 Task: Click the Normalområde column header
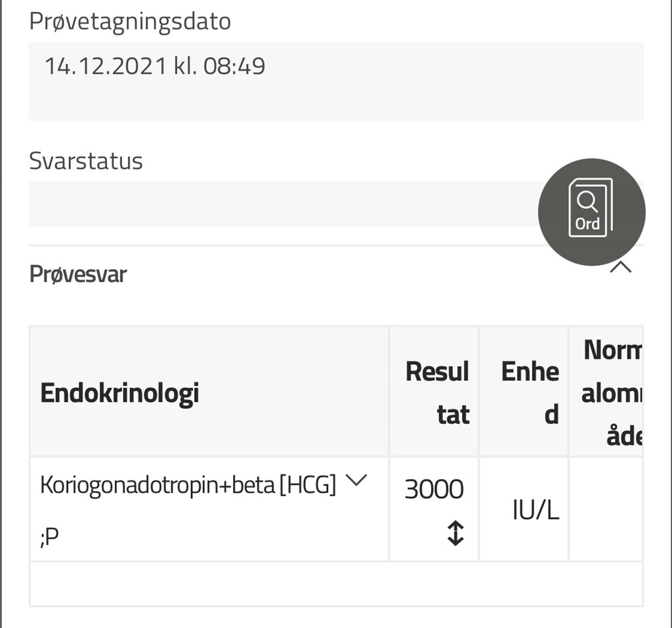(612, 392)
